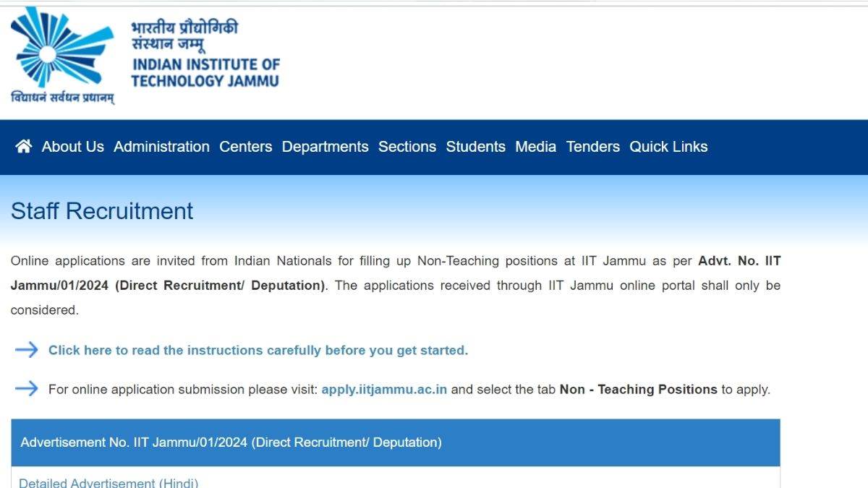
Task: Open the Sections menu
Action: [x=407, y=147]
